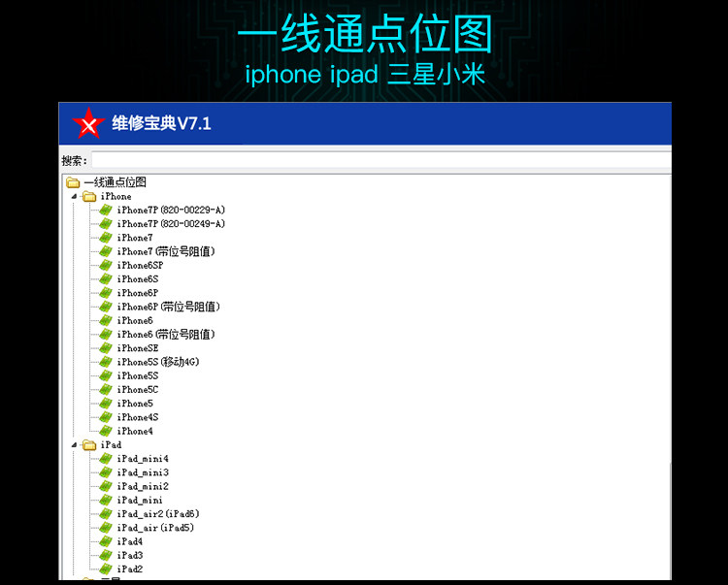
Task: Click the iPhone folder icon
Action: pyautogui.click(x=89, y=197)
